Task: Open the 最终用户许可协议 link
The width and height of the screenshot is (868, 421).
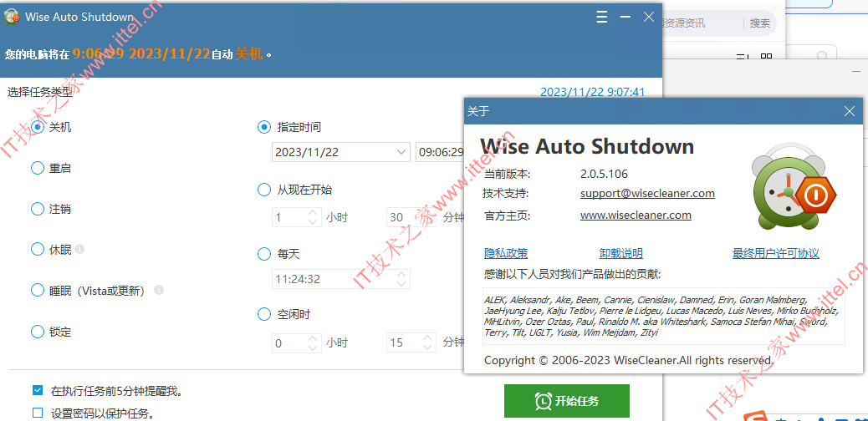Action: pyautogui.click(x=776, y=253)
